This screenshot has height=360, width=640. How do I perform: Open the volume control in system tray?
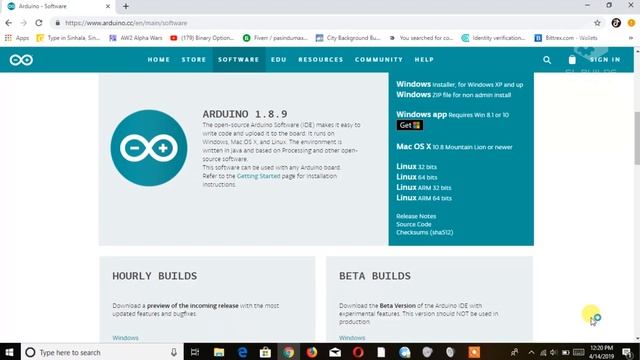[553, 352]
